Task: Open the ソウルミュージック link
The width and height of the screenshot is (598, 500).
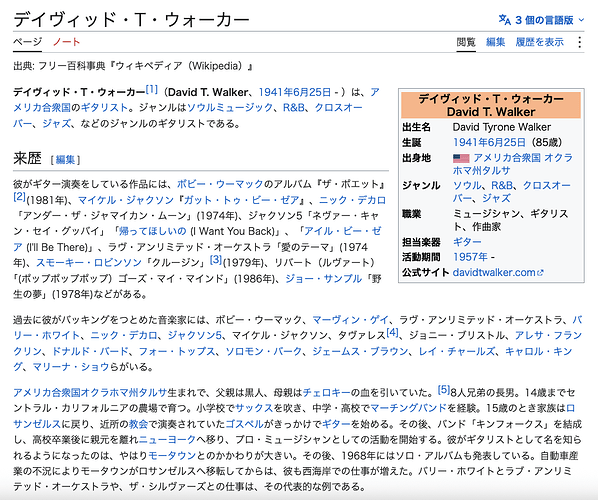Action: (x=230, y=108)
